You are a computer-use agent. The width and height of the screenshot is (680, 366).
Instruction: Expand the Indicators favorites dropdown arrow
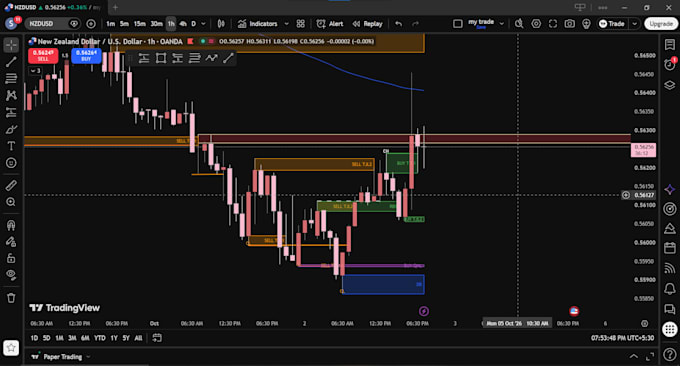(x=287, y=24)
